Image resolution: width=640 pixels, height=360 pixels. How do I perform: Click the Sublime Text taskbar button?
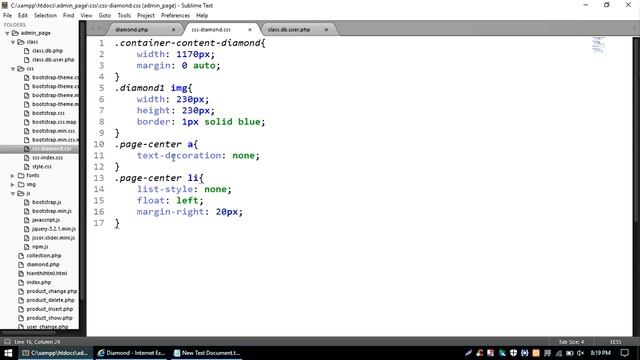tap(55, 353)
